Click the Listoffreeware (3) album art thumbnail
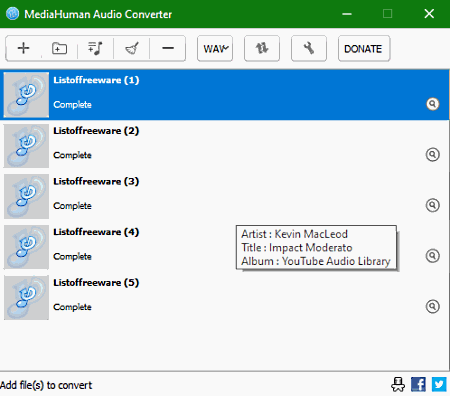Screen dimensions: 450x396 (26, 197)
